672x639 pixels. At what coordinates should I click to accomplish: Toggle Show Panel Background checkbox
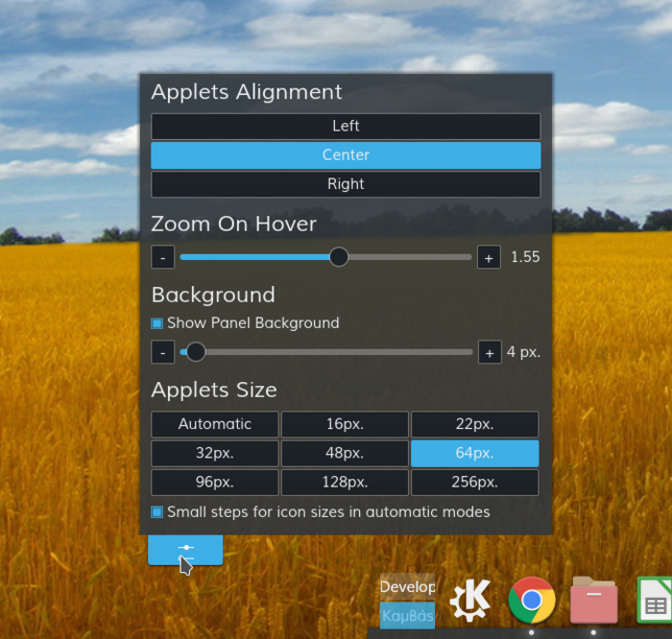tap(156, 323)
